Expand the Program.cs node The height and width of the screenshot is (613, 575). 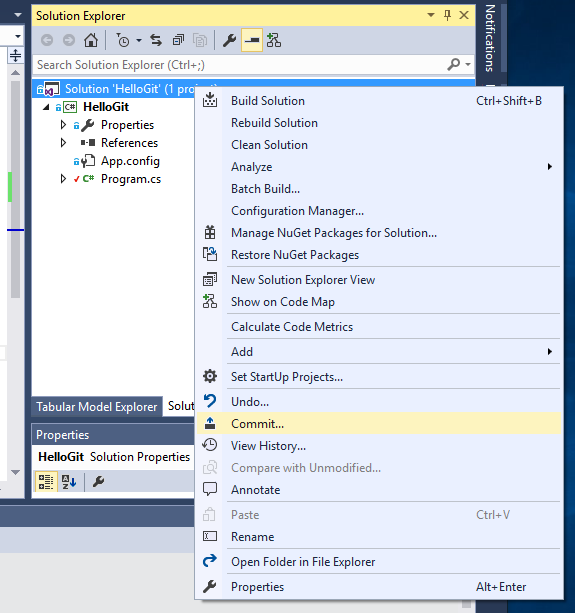point(63,179)
